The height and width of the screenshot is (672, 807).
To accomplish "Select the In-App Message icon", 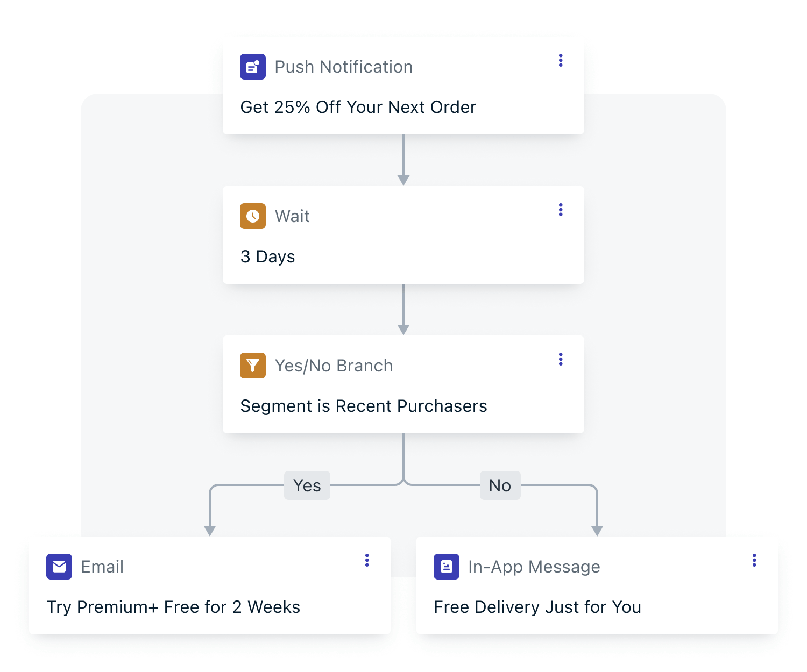I will [x=447, y=567].
